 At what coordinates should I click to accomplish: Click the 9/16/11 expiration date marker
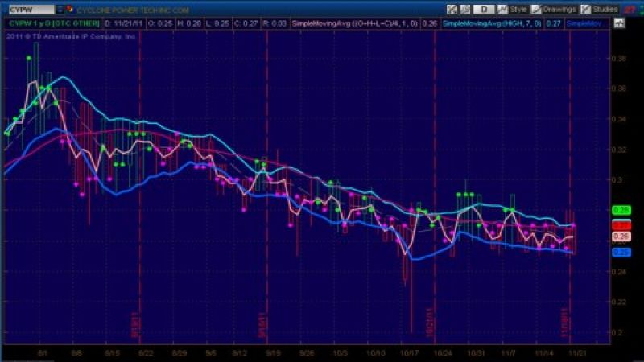coord(262,324)
